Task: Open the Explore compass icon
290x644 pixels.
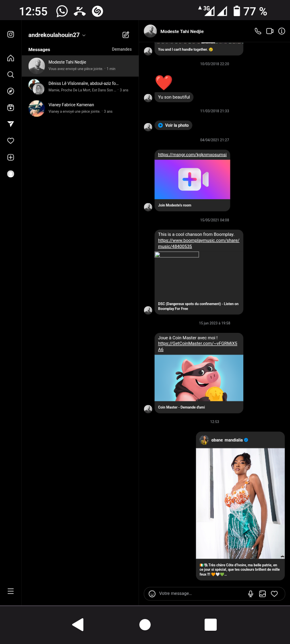Action: point(11,91)
